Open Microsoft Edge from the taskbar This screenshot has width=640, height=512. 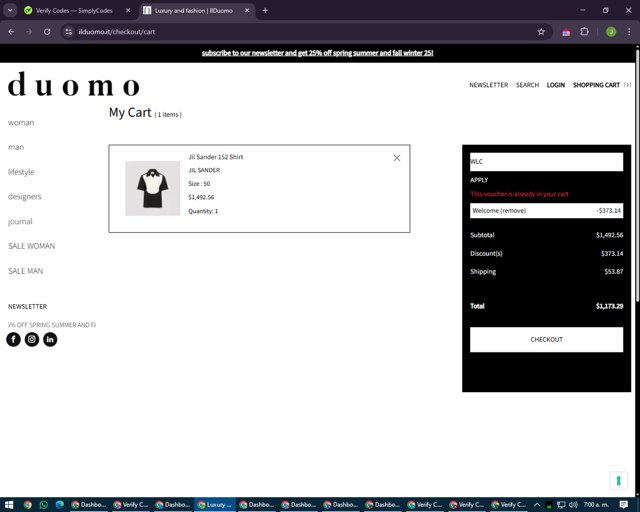click(x=60, y=505)
